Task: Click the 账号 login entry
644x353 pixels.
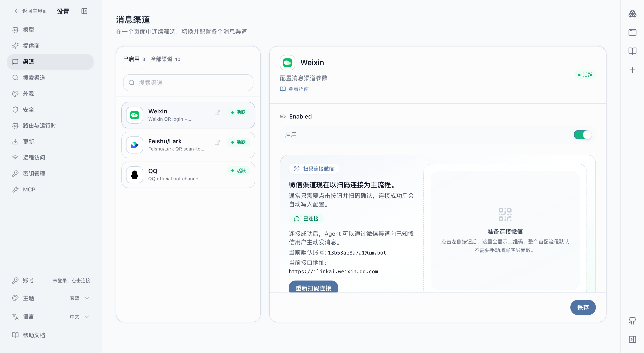Action: tap(50, 280)
